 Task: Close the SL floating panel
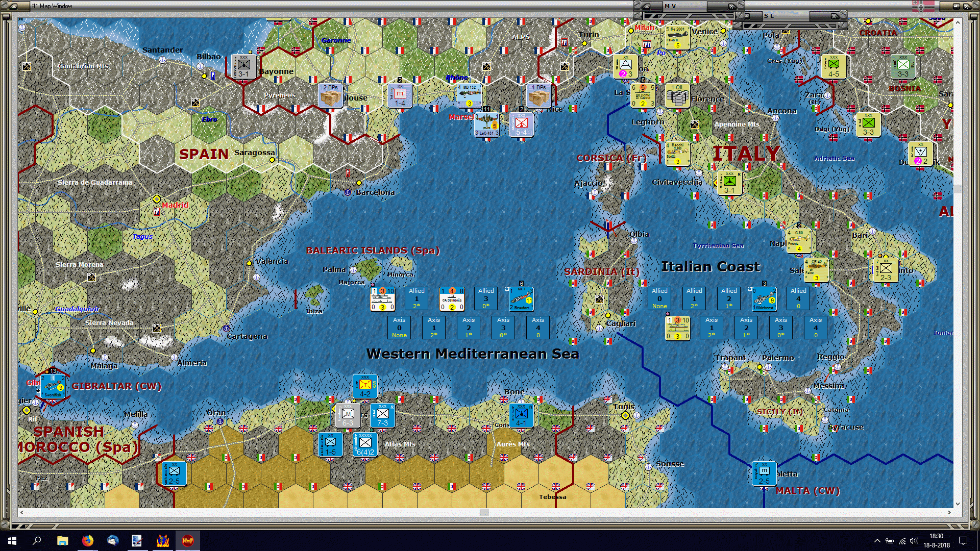[x=834, y=16]
